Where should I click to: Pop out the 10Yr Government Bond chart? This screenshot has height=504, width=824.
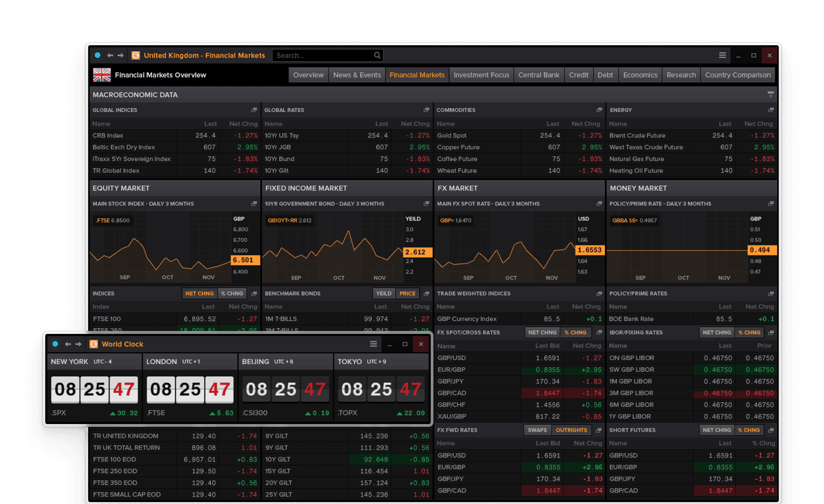click(x=426, y=204)
